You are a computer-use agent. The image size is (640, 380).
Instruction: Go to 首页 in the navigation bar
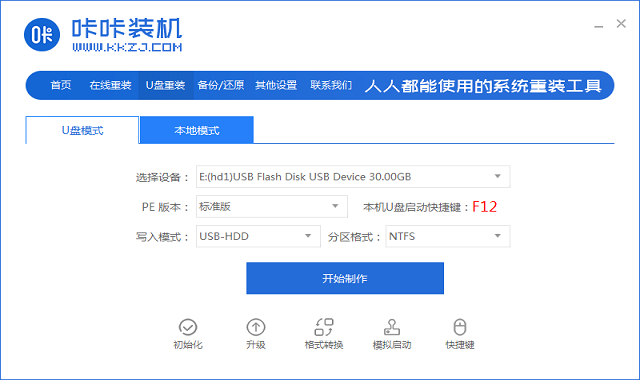click(x=61, y=85)
